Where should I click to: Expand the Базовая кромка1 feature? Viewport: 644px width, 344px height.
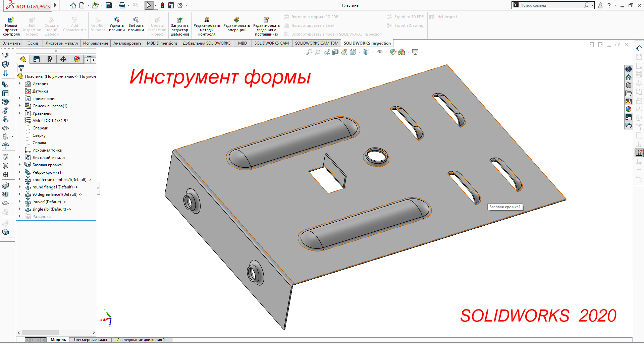(20, 165)
